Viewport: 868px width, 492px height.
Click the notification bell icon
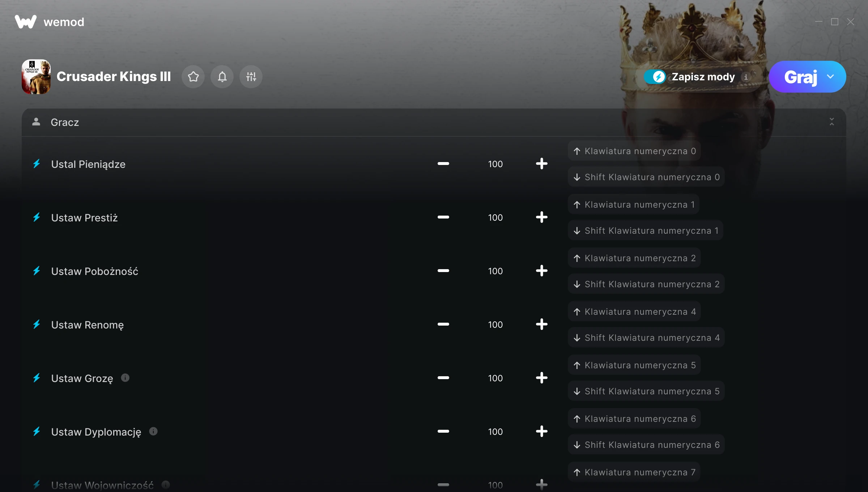(x=222, y=77)
